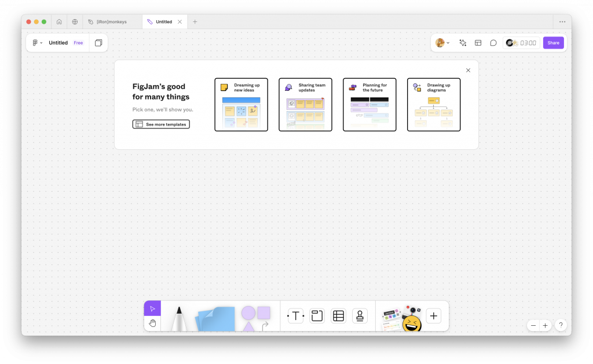Select the Stamp tool
Screen dimensions: 593x364
click(360, 315)
